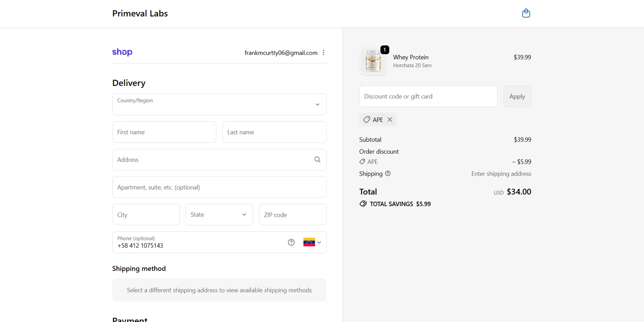Remove the APE discount code
Viewport: 644px width, 322px height.
[390, 120]
